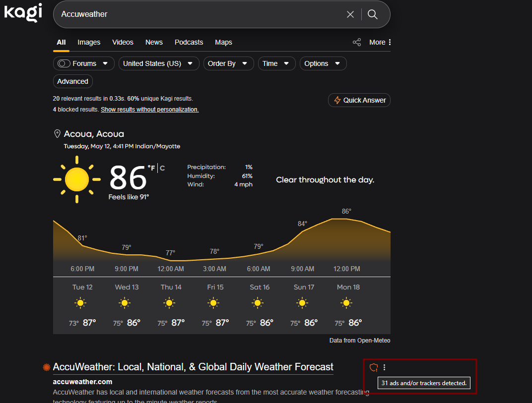Open the AccuWeather result's three-dot menu
Image resolution: width=532 pixels, height=403 pixels.
(384, 367)
